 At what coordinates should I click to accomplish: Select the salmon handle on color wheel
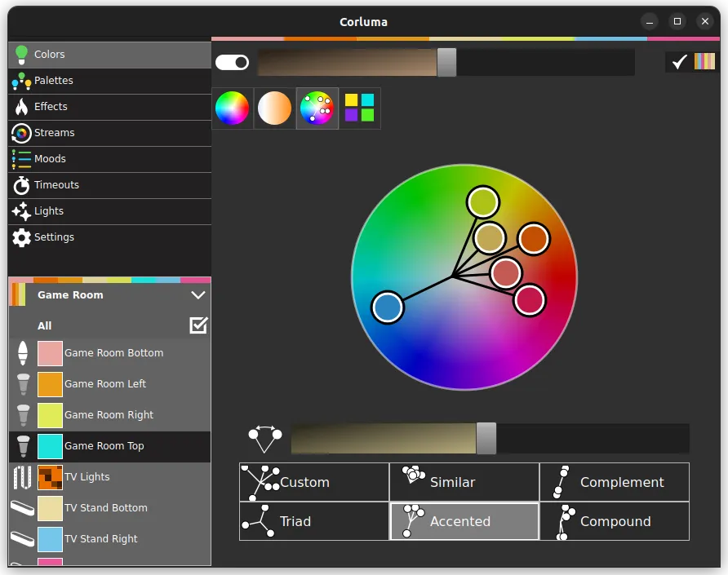(506, 273)
